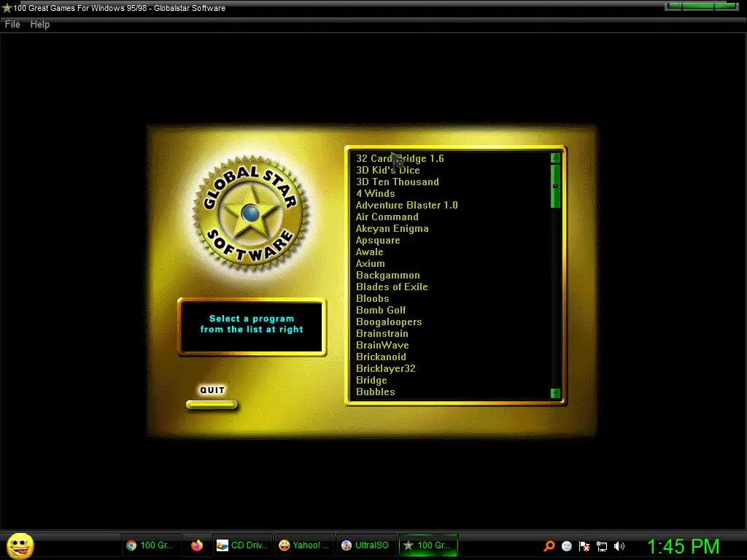Select Axium entry
The width and height of the screenshot is (747, 560).
(x=370, y=263)
